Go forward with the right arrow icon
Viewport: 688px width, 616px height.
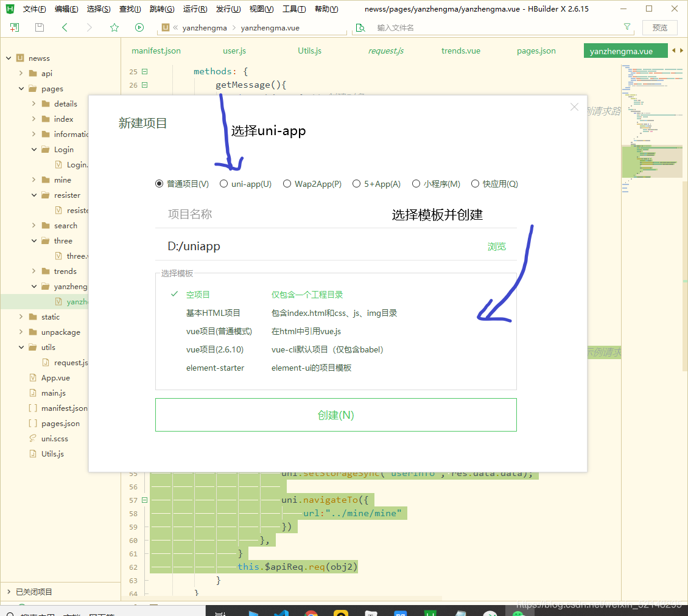tap(90, 27)
